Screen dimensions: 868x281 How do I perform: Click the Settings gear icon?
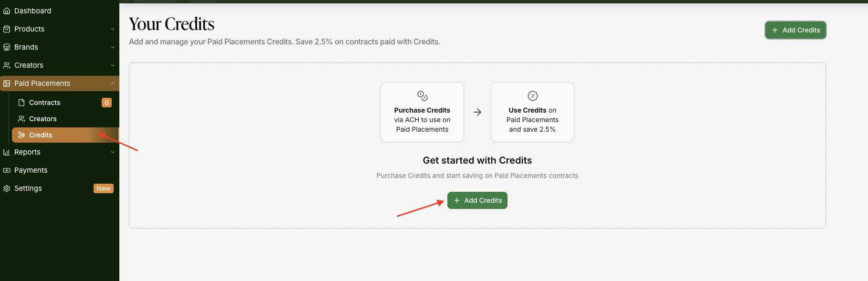click(7, 188)
